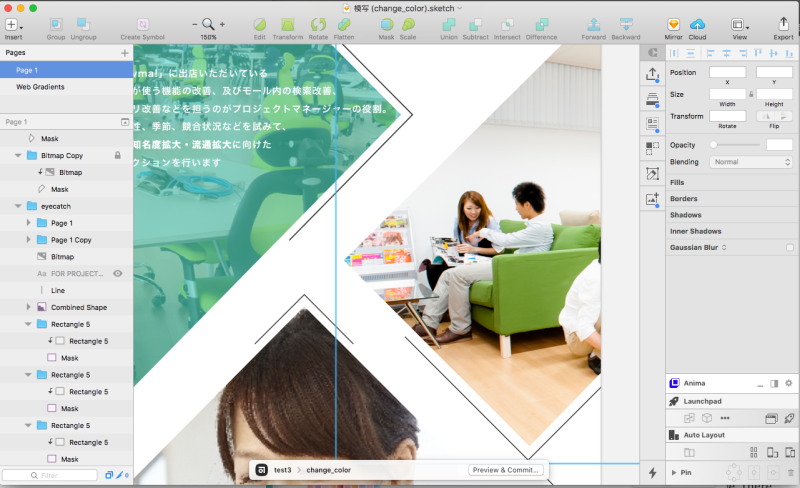Viewport: 800px width, 488px height.
Task: Move layer Backward in the toolbar
Action: pyautogui.click(x=626, y=25)
